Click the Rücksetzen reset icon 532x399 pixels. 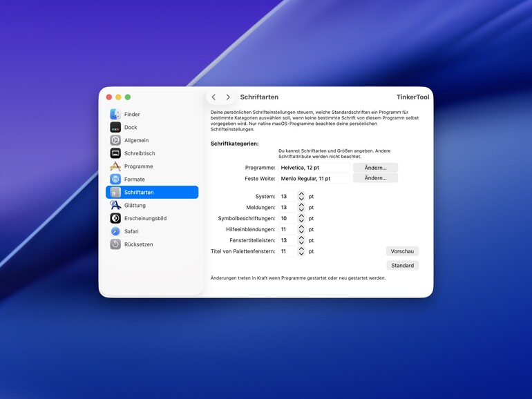[115, 244]
